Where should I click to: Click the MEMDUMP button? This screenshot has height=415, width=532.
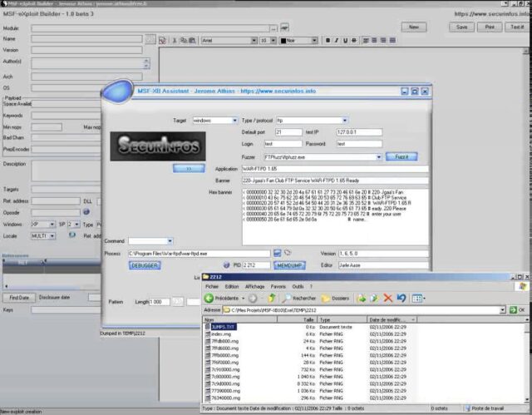[289, 265]
